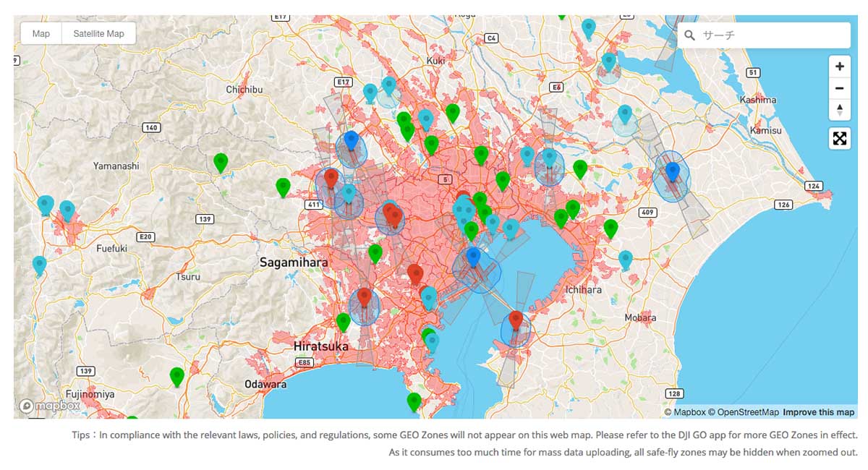Select green marker at bottom peninsula tip
868x470 pixels.
[414, 401]
